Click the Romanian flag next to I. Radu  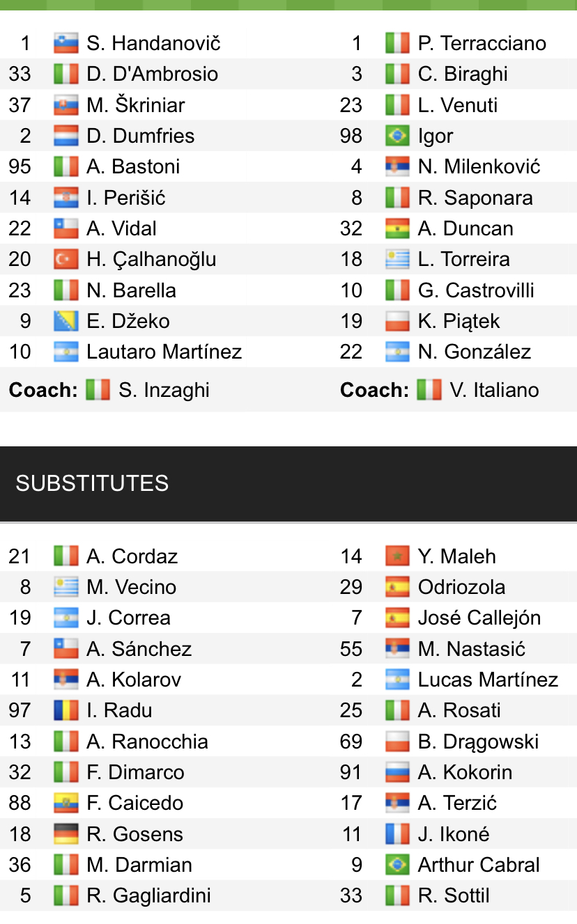[66, 711]
